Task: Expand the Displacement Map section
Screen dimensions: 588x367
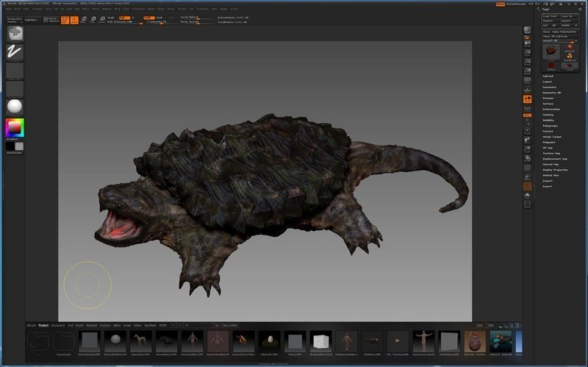Action: 555,159
